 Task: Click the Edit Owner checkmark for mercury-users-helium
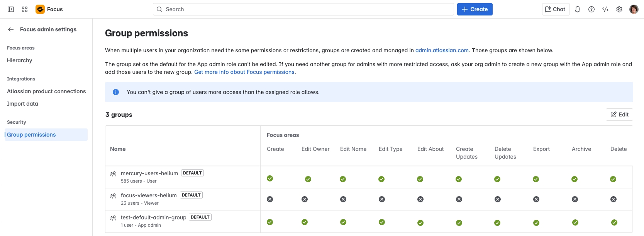click(308, 179)
